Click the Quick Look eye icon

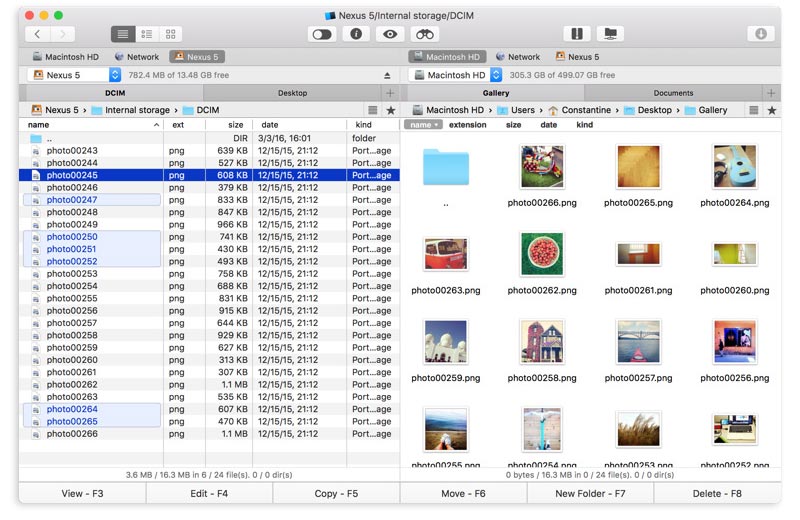tap(390, 34)
